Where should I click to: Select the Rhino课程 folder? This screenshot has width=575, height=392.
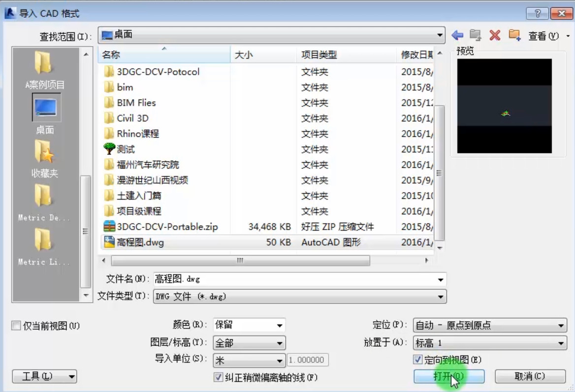click(131, 134)
